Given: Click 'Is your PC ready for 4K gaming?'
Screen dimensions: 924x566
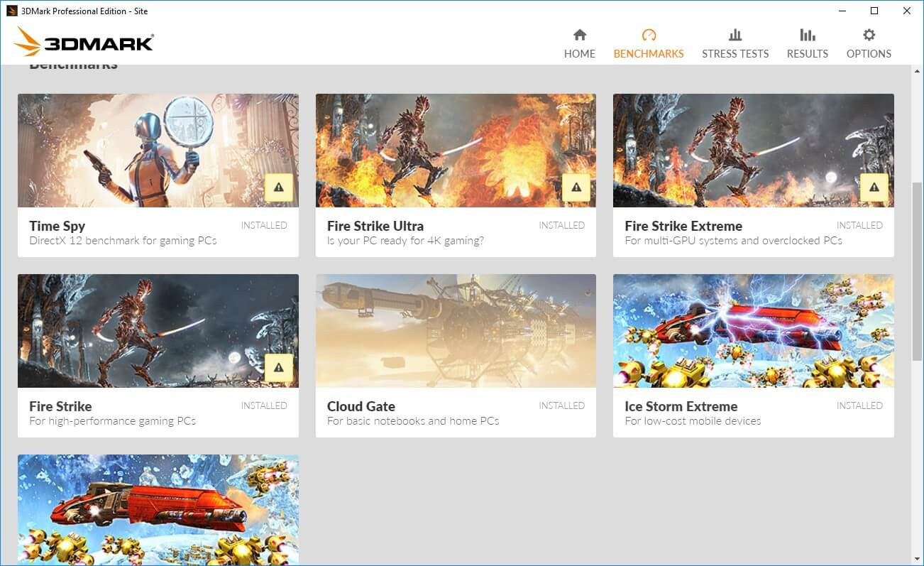Looking at the screenshot, I should pyautogui.click(x=405, y=241).
